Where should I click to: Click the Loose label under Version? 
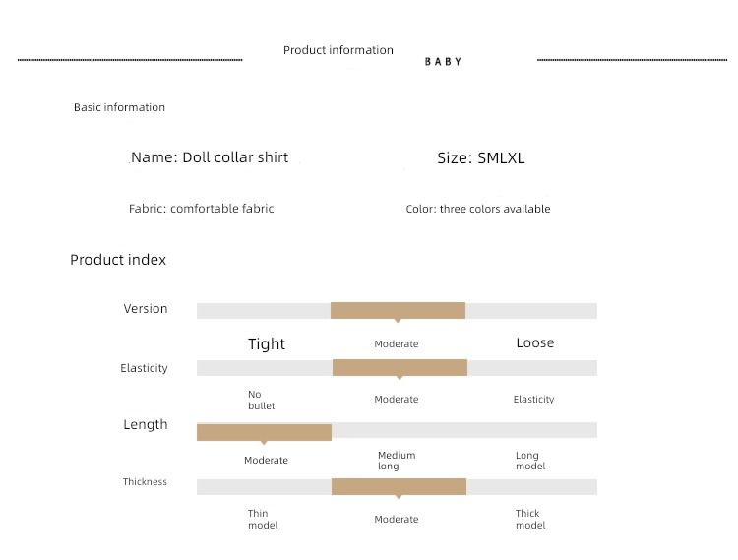[535, 342]
